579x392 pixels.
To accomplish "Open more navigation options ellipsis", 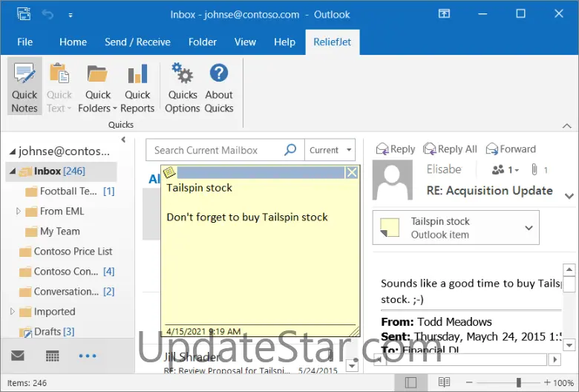I will pos(88,356).
